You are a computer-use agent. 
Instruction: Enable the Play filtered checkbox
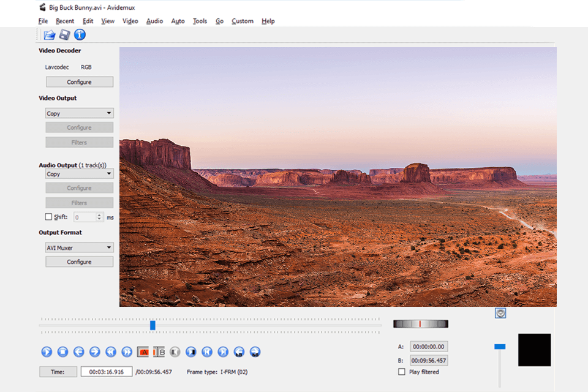pyautogui.click(x=402, y=372)
